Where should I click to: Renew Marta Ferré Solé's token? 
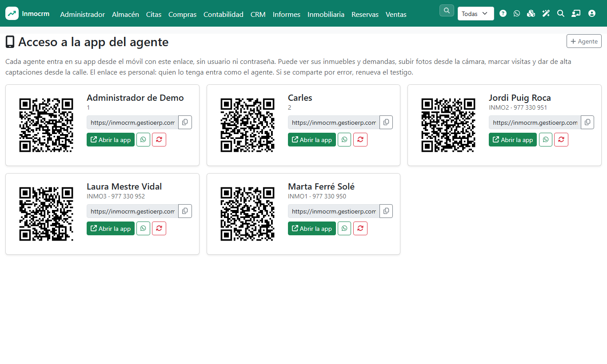coord(360,229)
